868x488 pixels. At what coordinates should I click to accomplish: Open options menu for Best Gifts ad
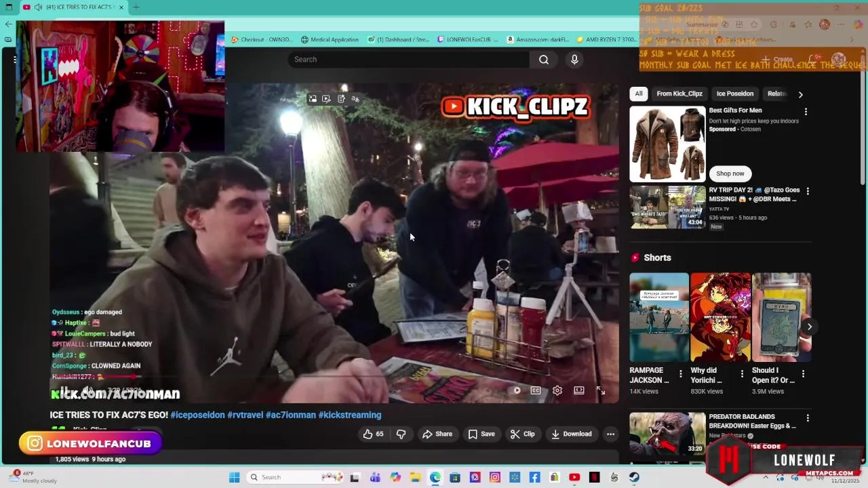point(806,112)
